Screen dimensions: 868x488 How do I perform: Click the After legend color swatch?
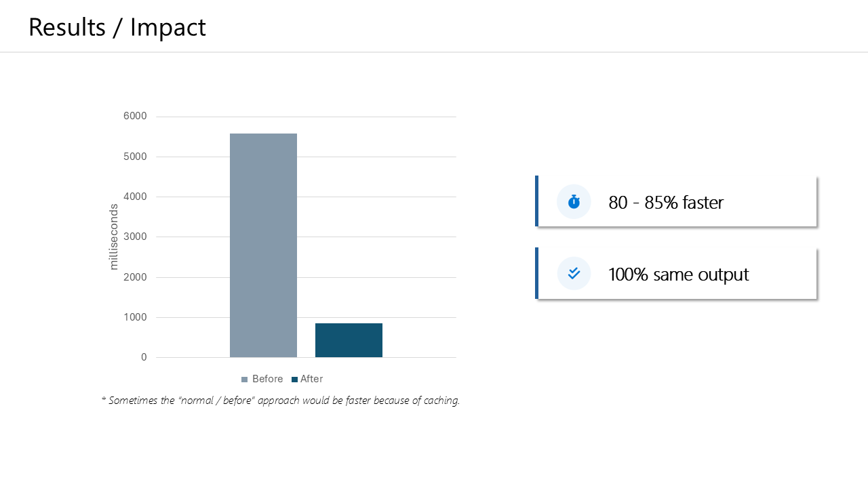294,380
